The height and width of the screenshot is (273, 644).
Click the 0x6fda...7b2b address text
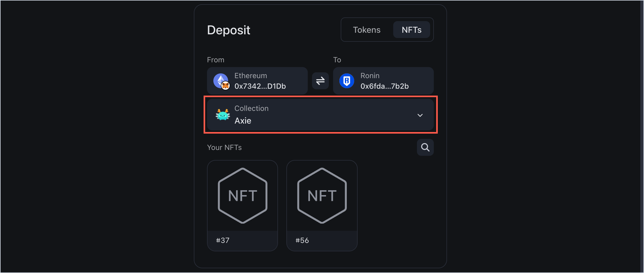click(x=385, y=86)
